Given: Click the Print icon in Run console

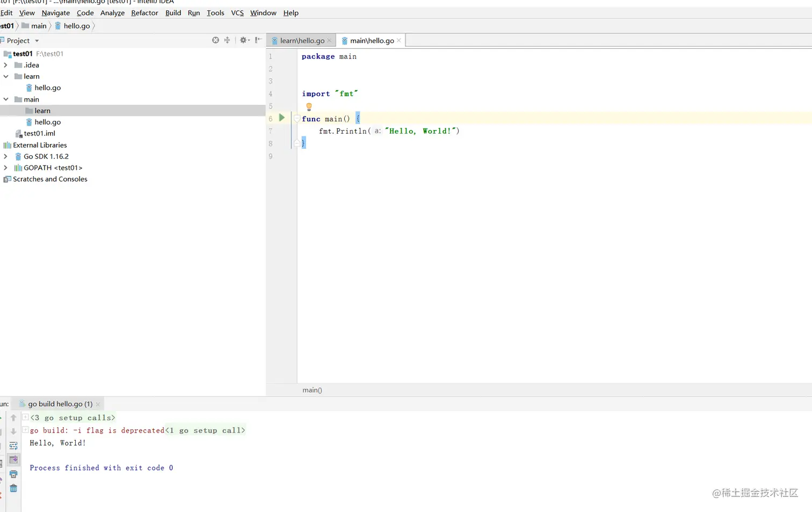Looking at the screenshot, I should pos(13,474).
